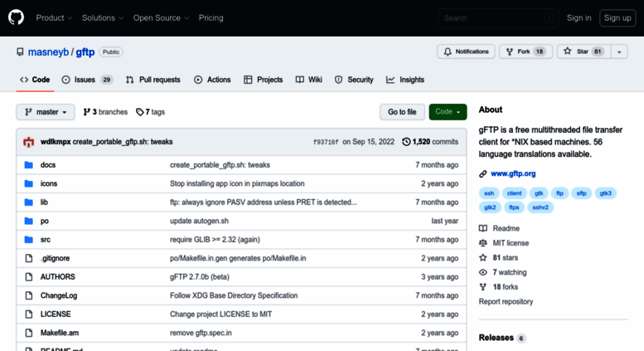Open latest commit message create_portable_gftp.sh: tweaks

(123, 142)
